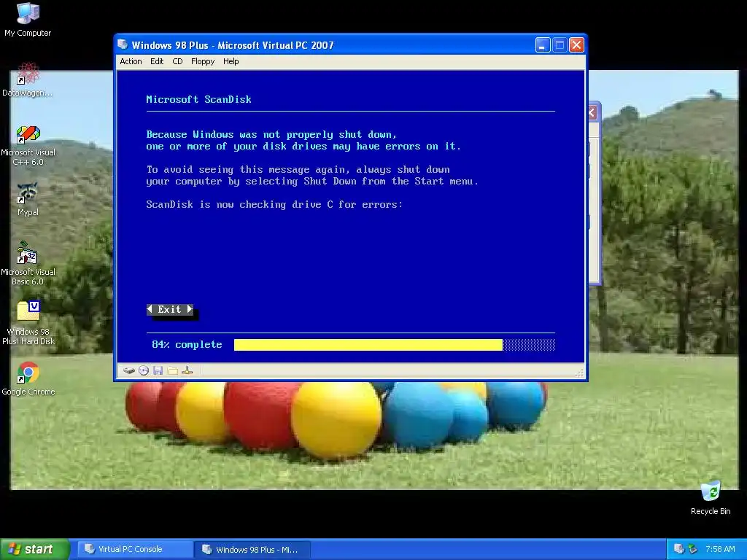This screenshot has height=560, width=747.
Task: Click the Virtual PC tray icon
Action: click(679, 549)
